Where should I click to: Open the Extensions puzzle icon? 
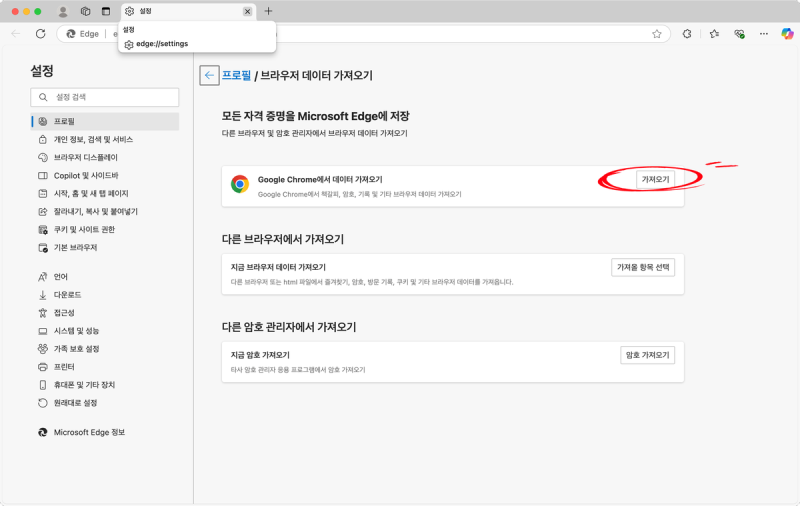point(687,34)
